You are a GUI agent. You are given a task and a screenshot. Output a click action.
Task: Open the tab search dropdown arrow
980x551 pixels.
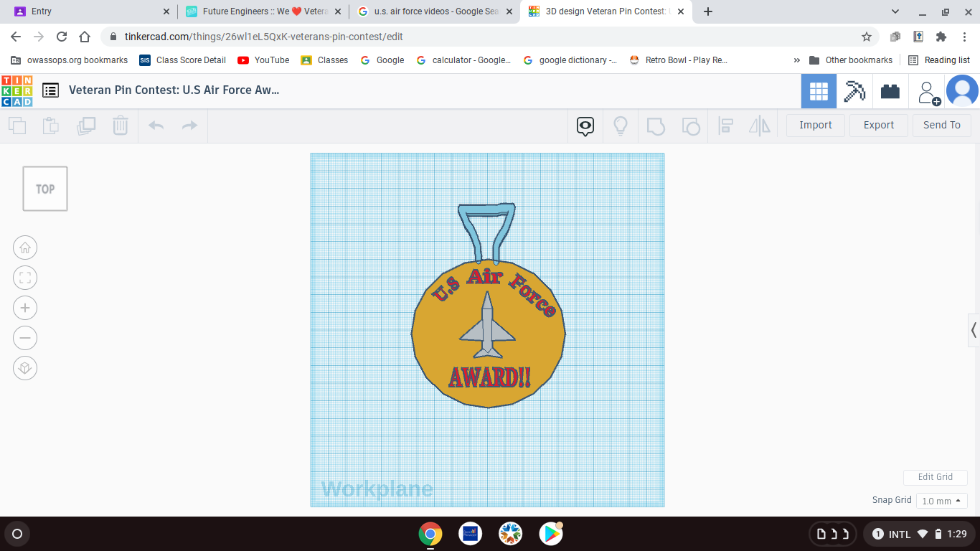pyautogui.click(x=895, y=11)
